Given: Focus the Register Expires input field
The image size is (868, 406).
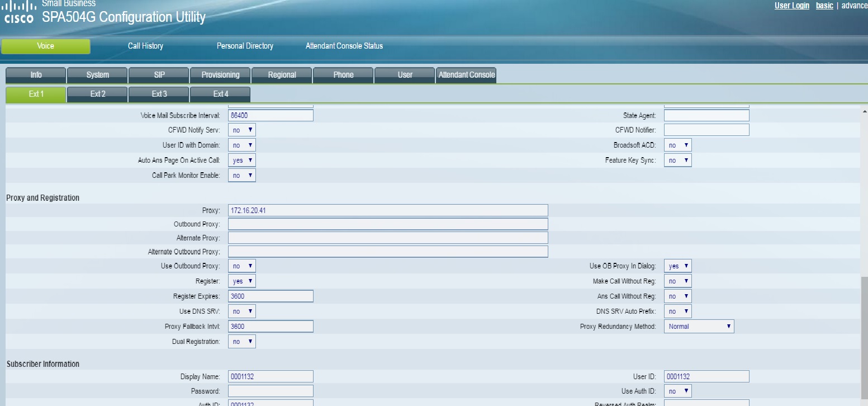Looking at the screenshot, I should tap(271, 296).
